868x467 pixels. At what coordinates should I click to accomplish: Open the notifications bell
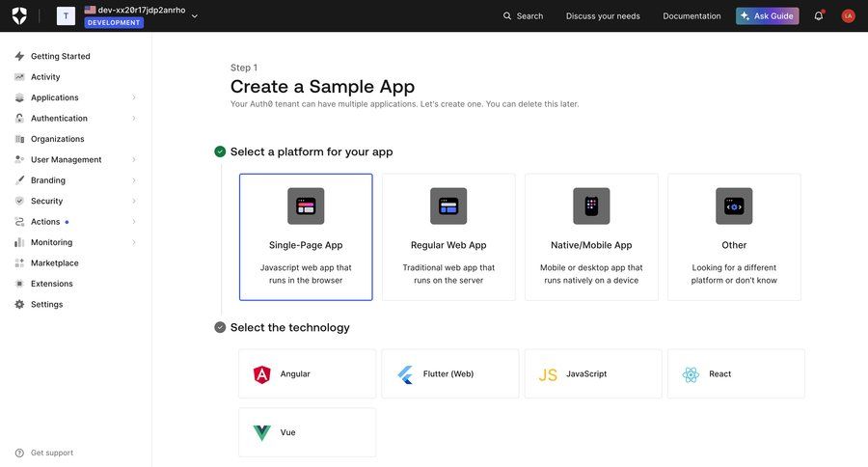pos(819,15)
